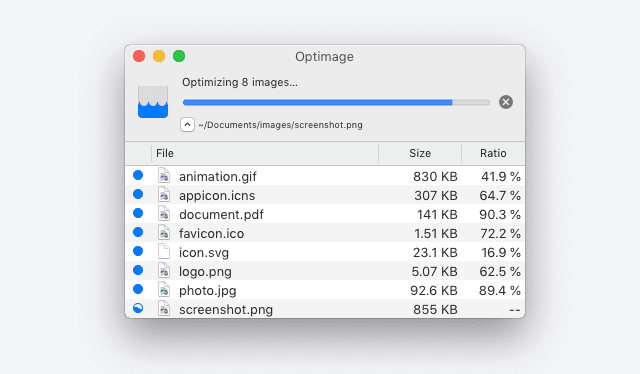The image size is (640, 374).
Task: Click the status dot for favicon.ico
Action: [x=138, y=232]
